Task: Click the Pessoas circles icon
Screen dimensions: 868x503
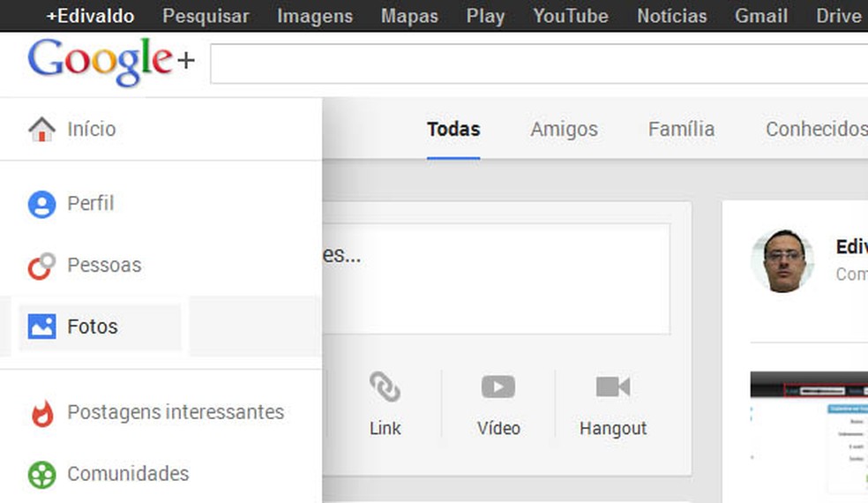Action: 41,266
